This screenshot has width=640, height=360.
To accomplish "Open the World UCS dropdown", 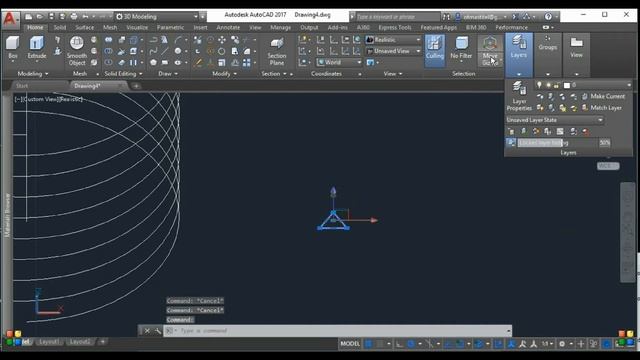I will point(339,62).
